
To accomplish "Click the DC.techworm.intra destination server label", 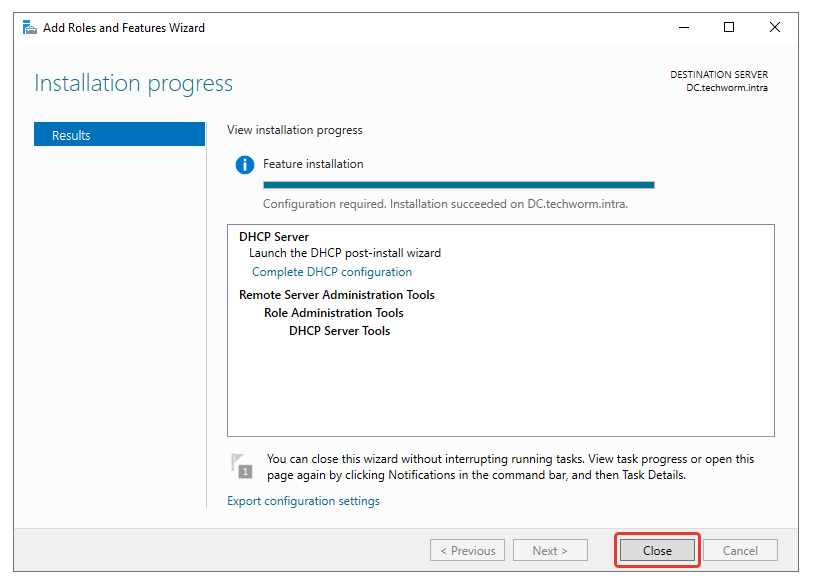I will pos(726,88).
